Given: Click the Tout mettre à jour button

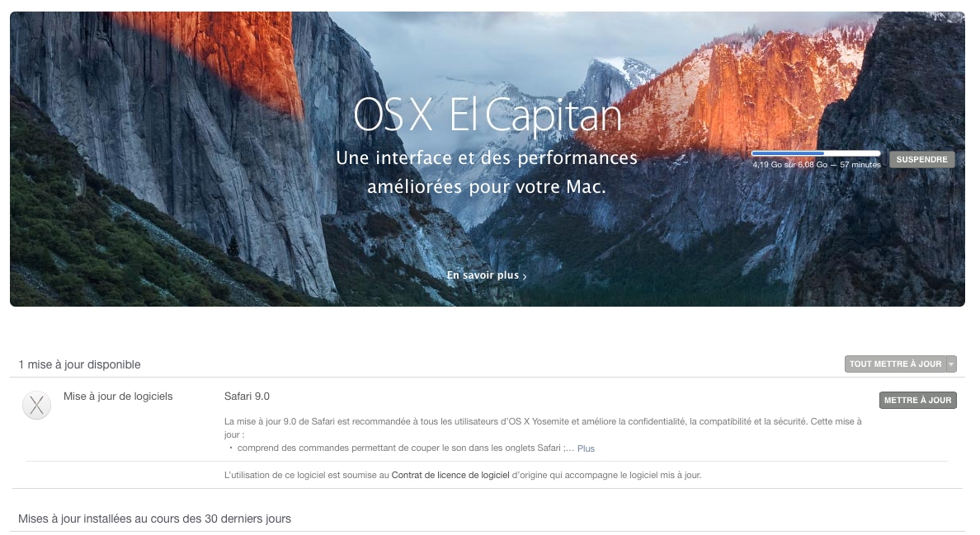Looking at the screenshot, I should pyautogui.click(x=895, y=364).
